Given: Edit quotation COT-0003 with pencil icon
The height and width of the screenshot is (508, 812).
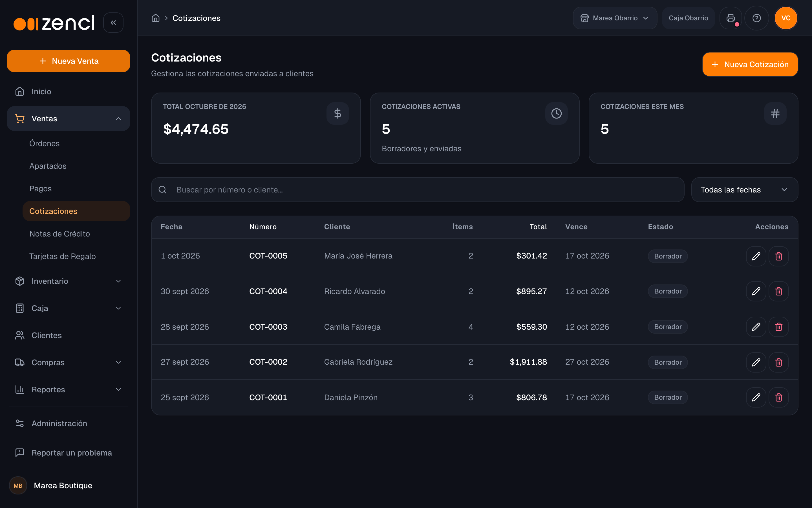Looking at the screenshot, I should (756, 327).
